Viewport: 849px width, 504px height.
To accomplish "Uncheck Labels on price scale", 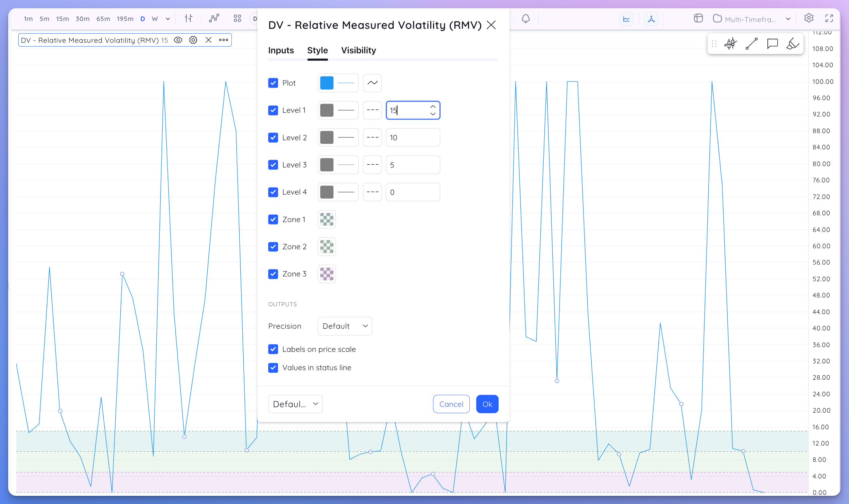I will [273, 349].
